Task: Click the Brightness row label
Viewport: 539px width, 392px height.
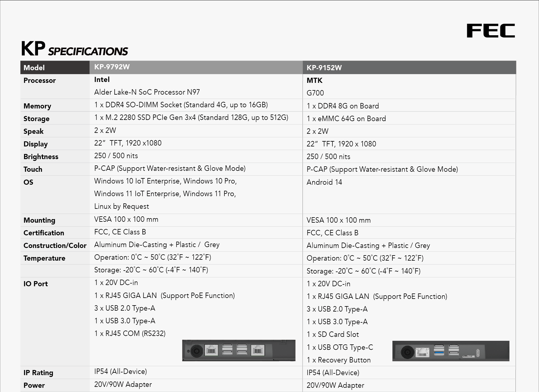Action: pyautogui.click(x=41, y=157)
